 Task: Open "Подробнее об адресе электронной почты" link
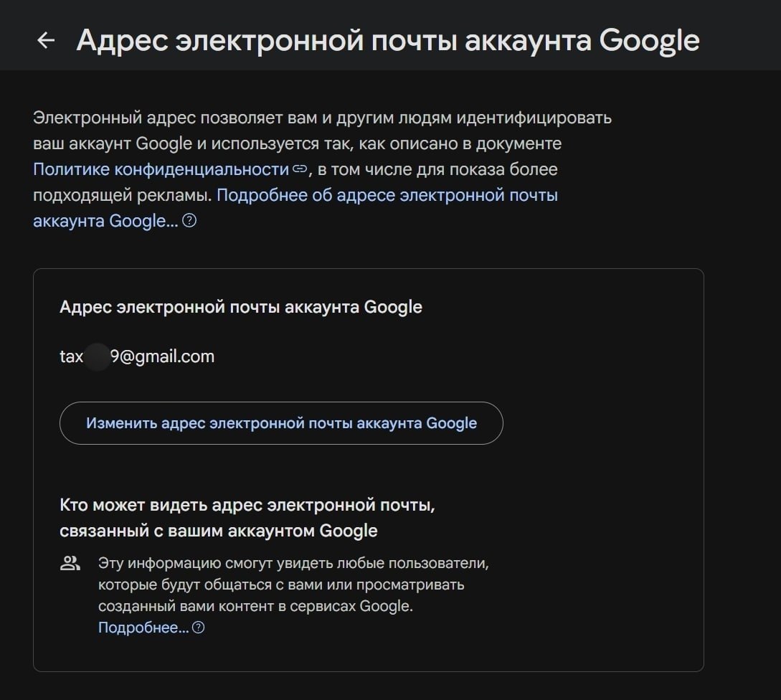pos(387,195)
